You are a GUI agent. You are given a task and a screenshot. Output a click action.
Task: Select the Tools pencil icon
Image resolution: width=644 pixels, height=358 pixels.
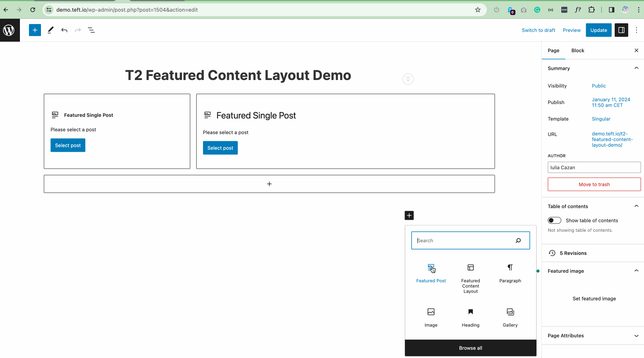tap(50, 30)
